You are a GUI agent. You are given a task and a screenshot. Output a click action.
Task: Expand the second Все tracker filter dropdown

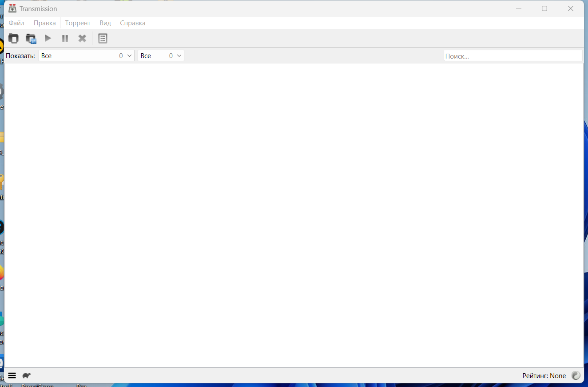[x=161, y=56]
